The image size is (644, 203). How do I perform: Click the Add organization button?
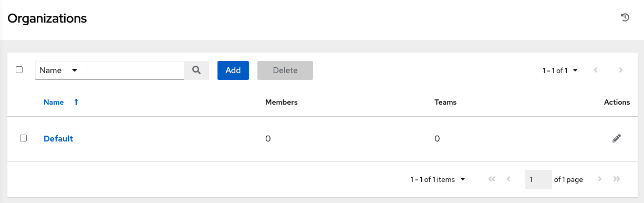coord(233,70)
